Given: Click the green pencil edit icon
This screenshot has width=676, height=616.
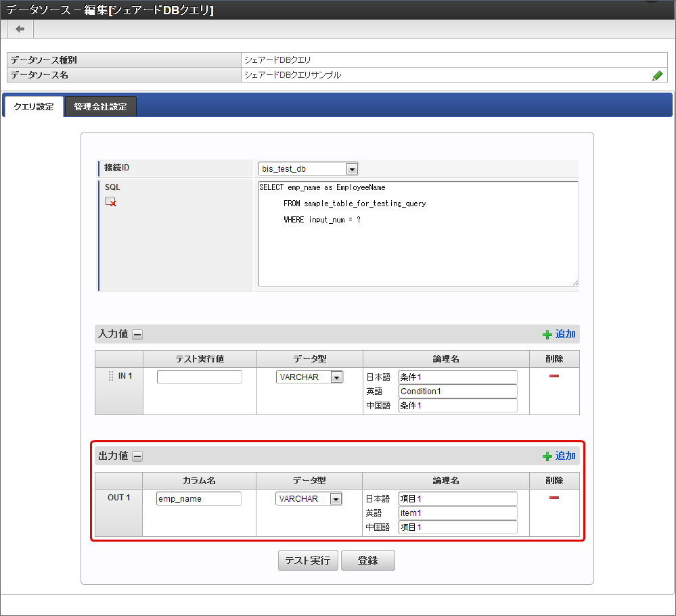Looking at the screenshot, I should (657, 76).
